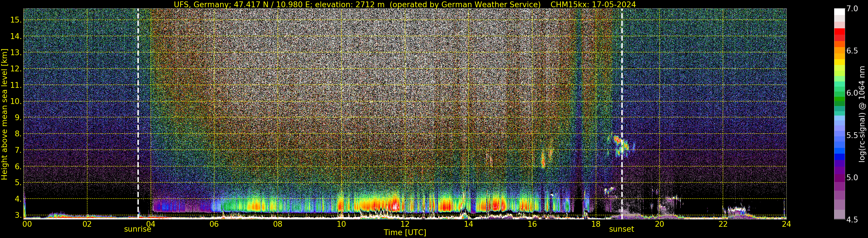Click the '9.' height tick label
868x238 pixels.
coord(18,118)
